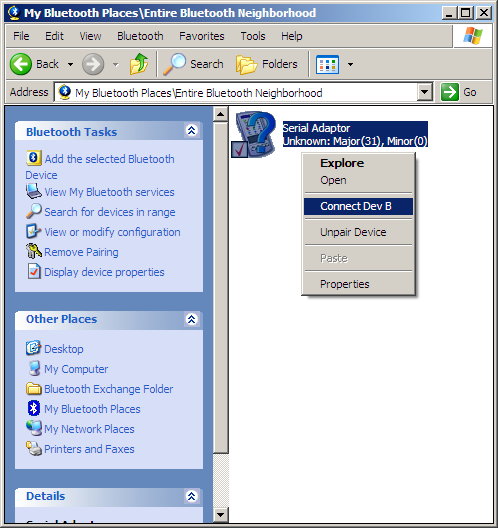Collapse the Other Places panel
The image size is (498, 528).
click(x=192, y=319)
